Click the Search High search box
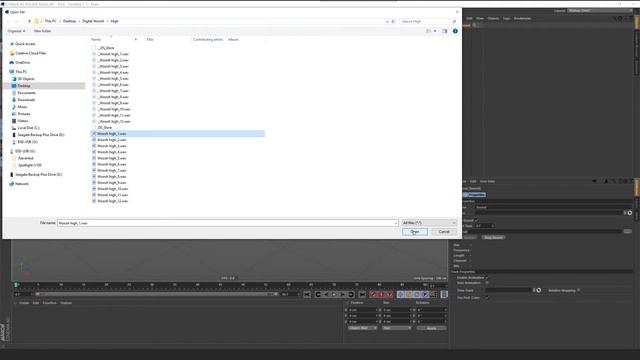This screenshot has width=640, height=360. click(428, 21)
